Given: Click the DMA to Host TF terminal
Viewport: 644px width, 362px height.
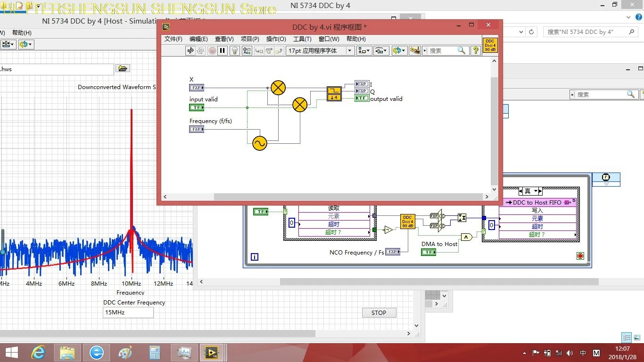Looking at the screenshot, I should 428,252.
